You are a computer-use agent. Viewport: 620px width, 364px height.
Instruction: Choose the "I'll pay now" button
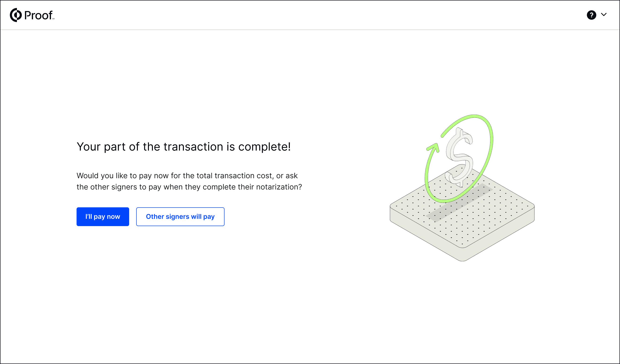[103, 216]
